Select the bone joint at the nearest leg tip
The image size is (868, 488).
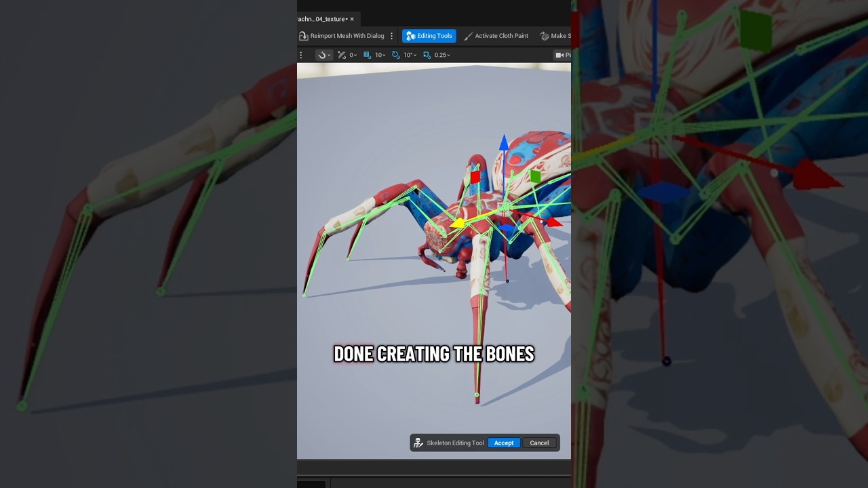click(x=477, y=394)
